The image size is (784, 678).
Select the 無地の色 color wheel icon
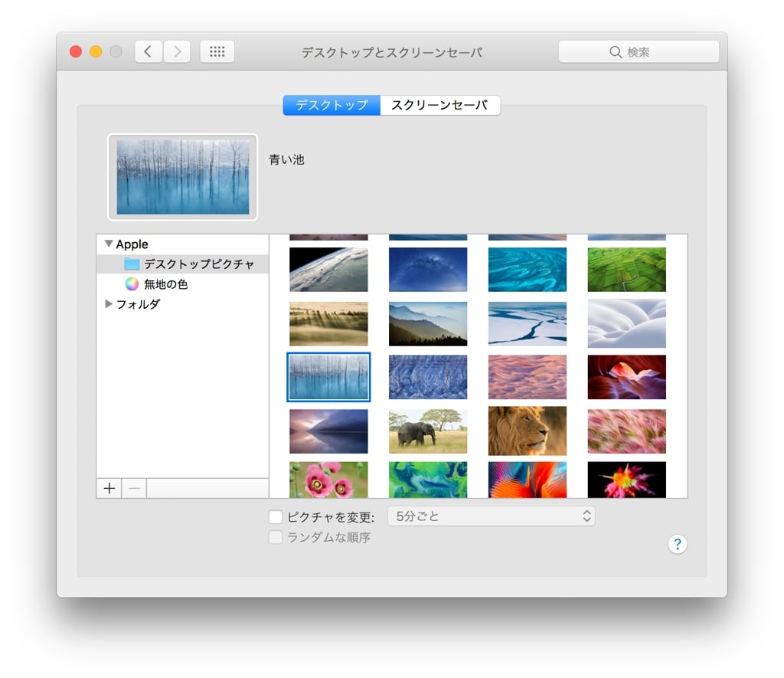132,284
